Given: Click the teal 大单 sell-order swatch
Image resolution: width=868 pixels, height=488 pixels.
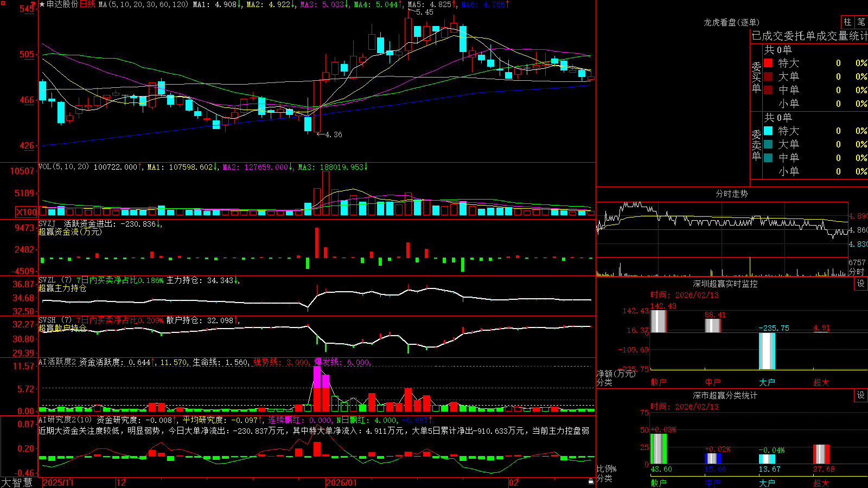Looking at the screenshot, I should tap(768, 144).
